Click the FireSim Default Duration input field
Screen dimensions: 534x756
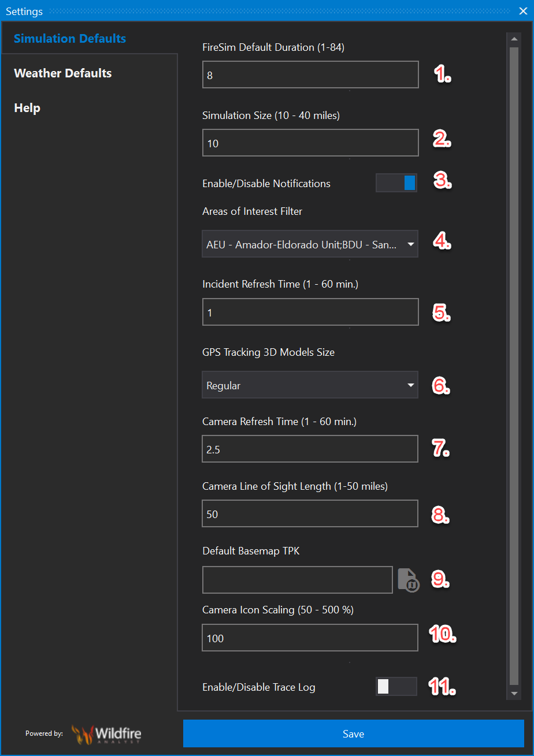pyautogui.click(x=310, y=75)
